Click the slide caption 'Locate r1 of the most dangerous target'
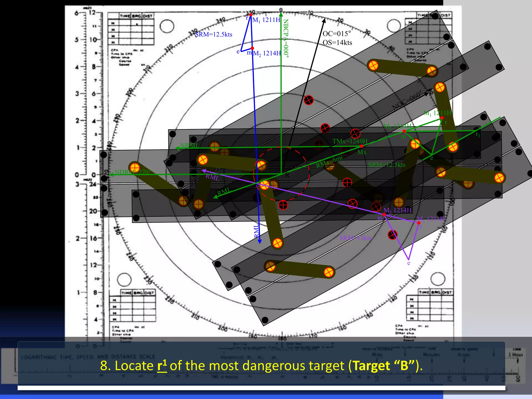The height and width of the screenshot is (399, 532). (261, 365)
